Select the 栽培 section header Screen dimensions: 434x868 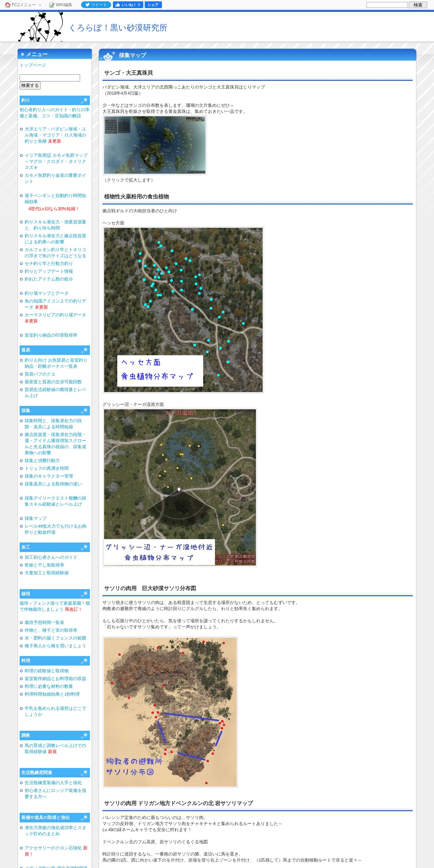point(55,594)
